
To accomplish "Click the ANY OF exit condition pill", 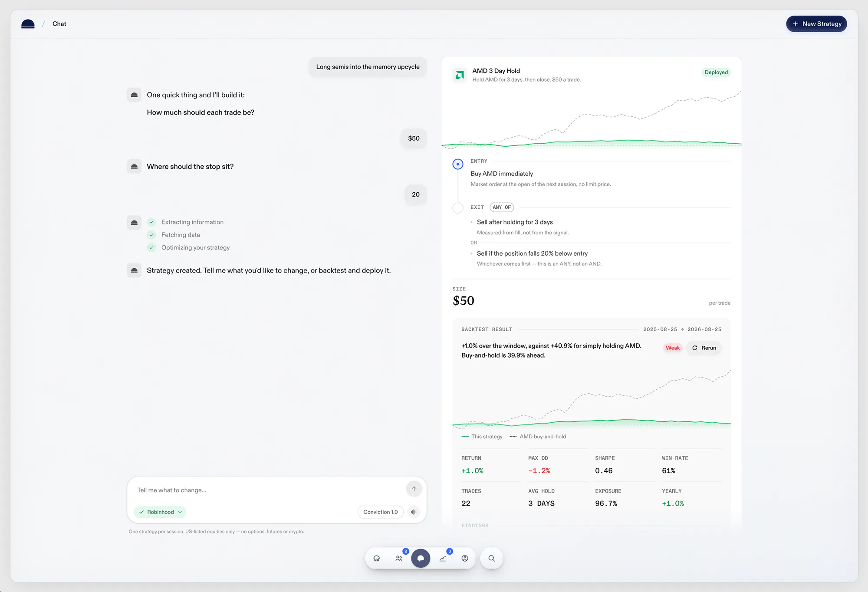I will (502, 207).
